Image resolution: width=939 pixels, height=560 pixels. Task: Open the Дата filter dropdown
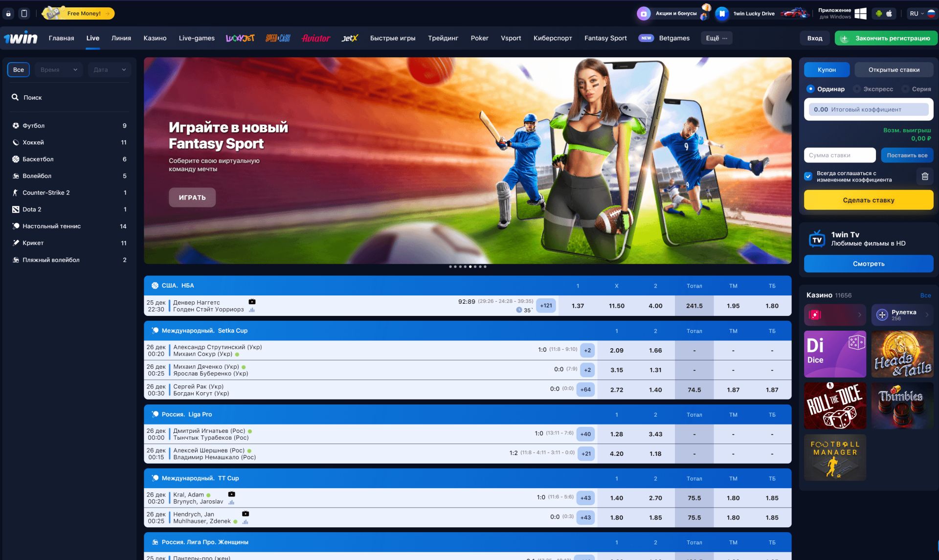click(x=109, y=70)
